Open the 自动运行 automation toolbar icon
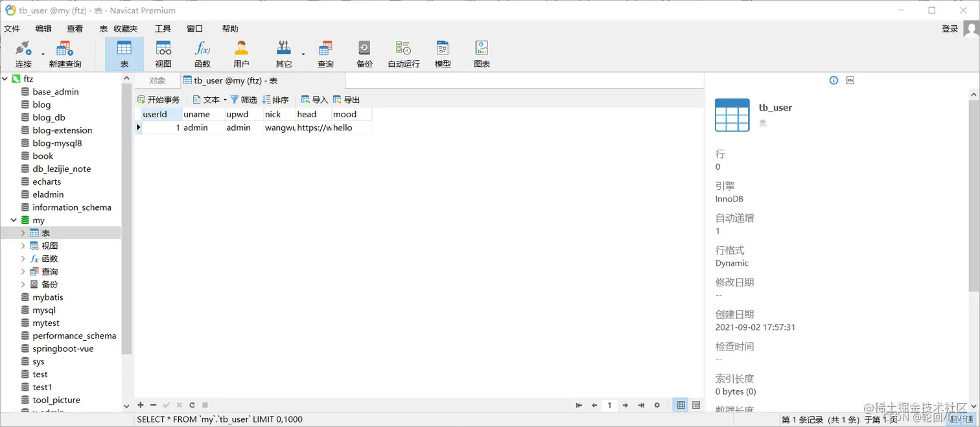980x427 pixels. point(403,54)
